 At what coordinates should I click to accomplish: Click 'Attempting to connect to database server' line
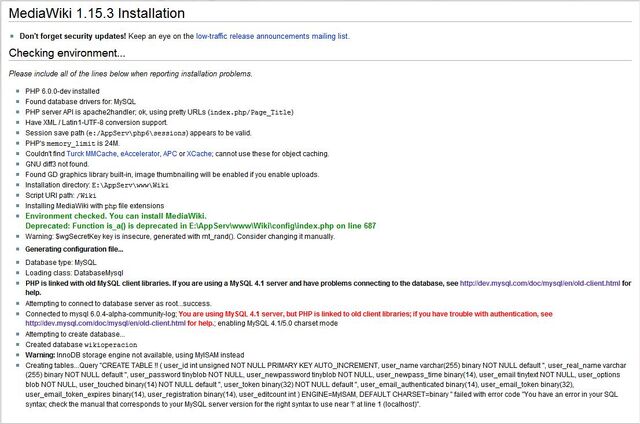(118, 304)
